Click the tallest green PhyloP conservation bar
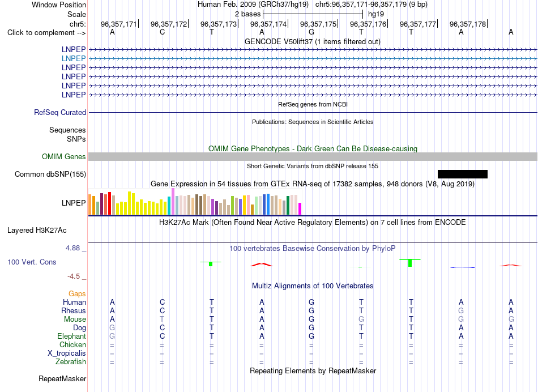Viewport: 538px width, 392px height. (x=409, y=263)
